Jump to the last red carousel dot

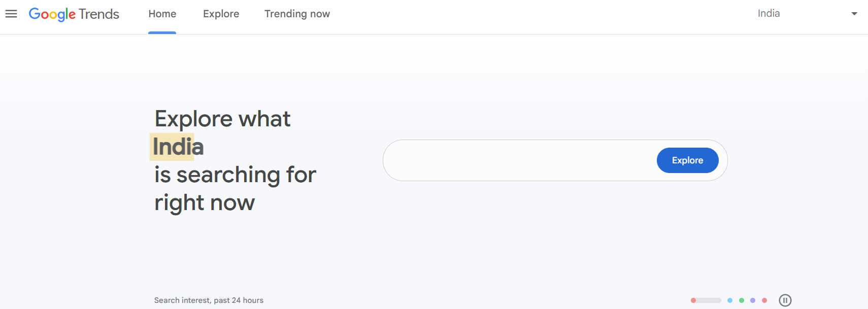[764, 300]
